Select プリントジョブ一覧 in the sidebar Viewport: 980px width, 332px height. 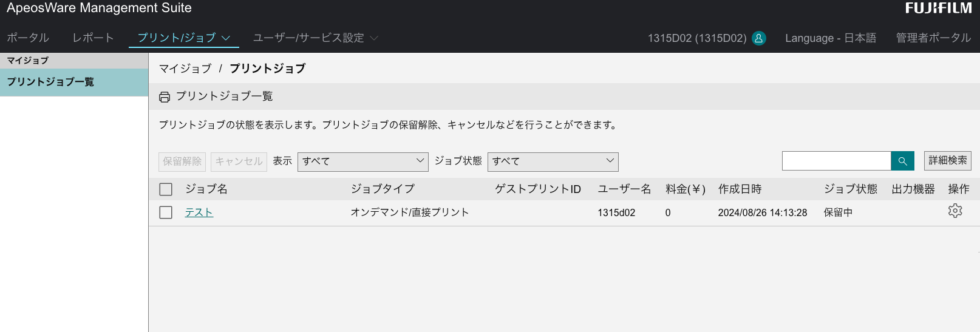[50, 82]
